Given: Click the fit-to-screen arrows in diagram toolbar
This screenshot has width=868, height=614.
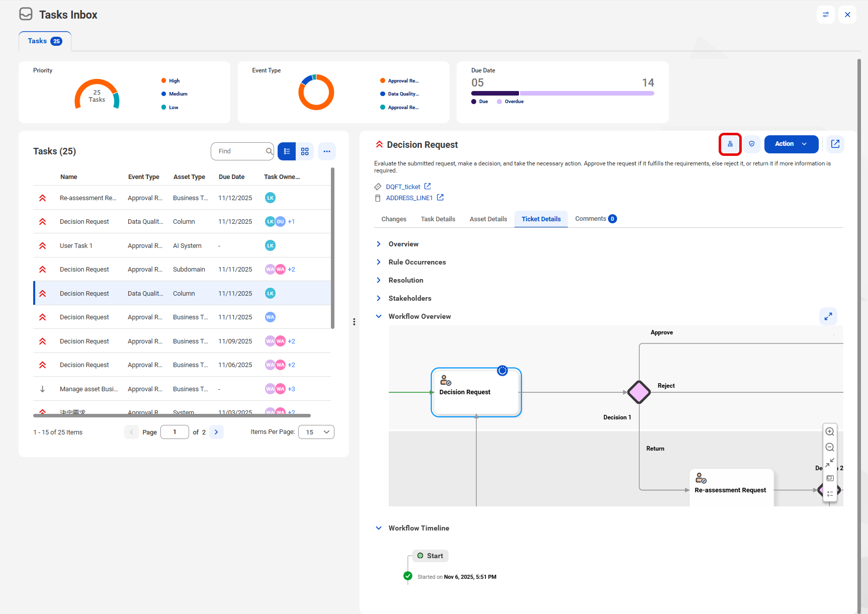Looking at the screenshot, I should pyautogui.click(x=830, y=463).
